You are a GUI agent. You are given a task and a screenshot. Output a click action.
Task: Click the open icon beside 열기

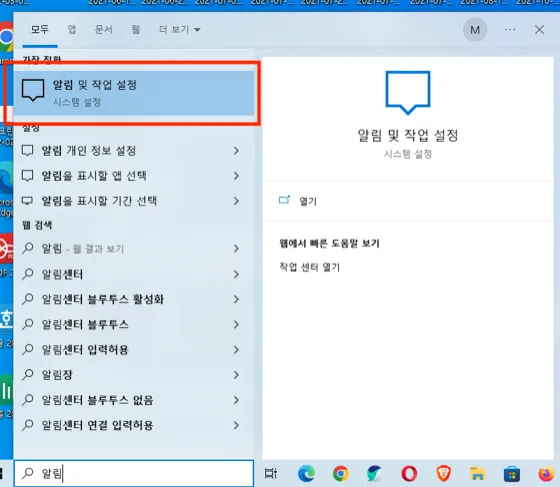(284, 200)
